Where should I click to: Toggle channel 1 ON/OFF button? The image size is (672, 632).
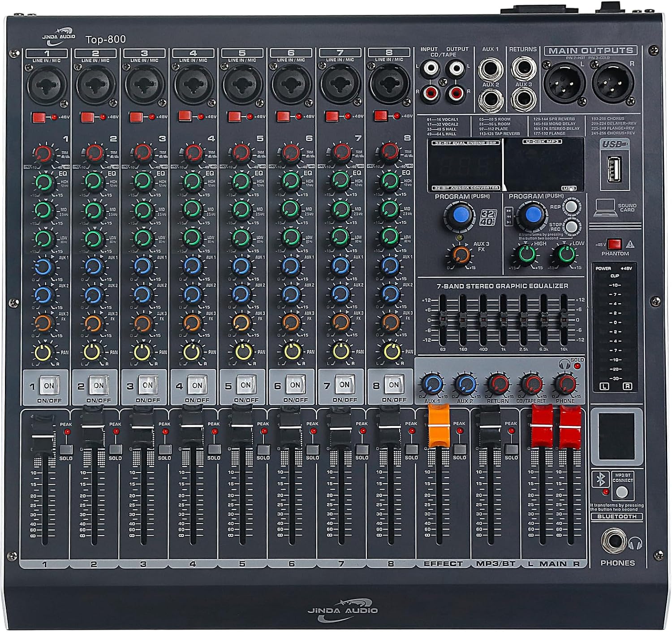[49, 385]
